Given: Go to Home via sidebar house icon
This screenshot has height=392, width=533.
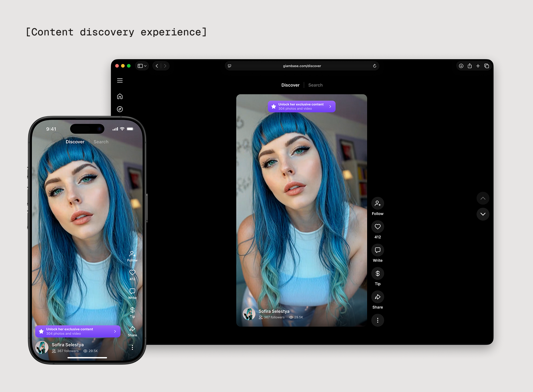Looking at the screenshot, I should [x=120, y=96].
